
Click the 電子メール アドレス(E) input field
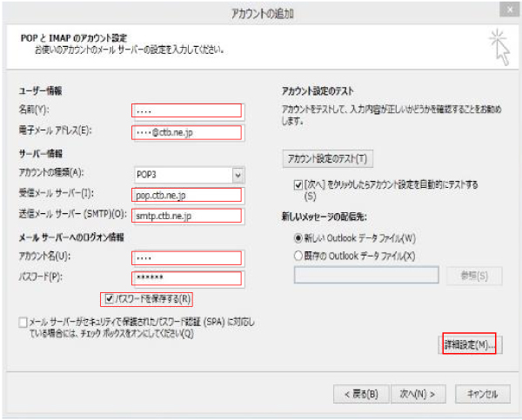[x=188, y=132]
